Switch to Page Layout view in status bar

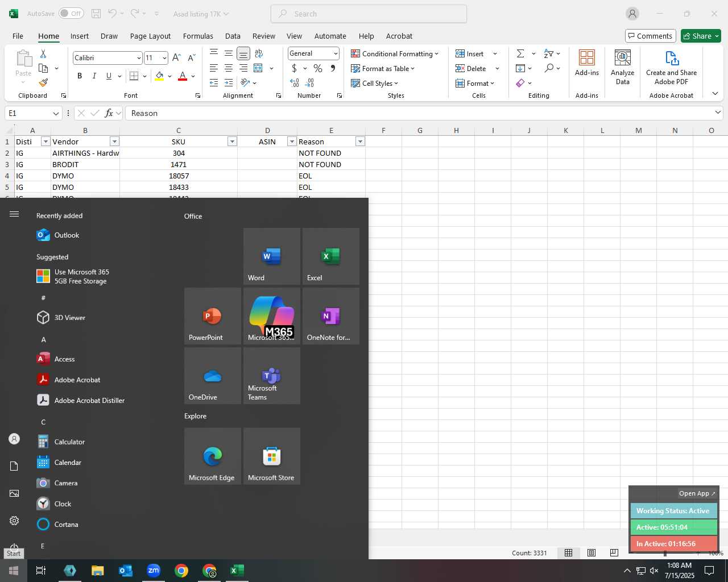[x=591, y=552]
